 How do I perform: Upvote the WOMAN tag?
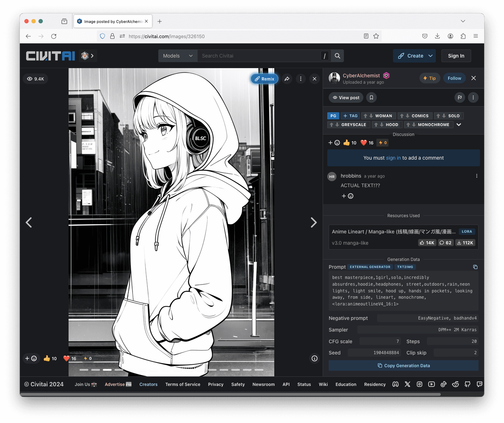point(365,116)
